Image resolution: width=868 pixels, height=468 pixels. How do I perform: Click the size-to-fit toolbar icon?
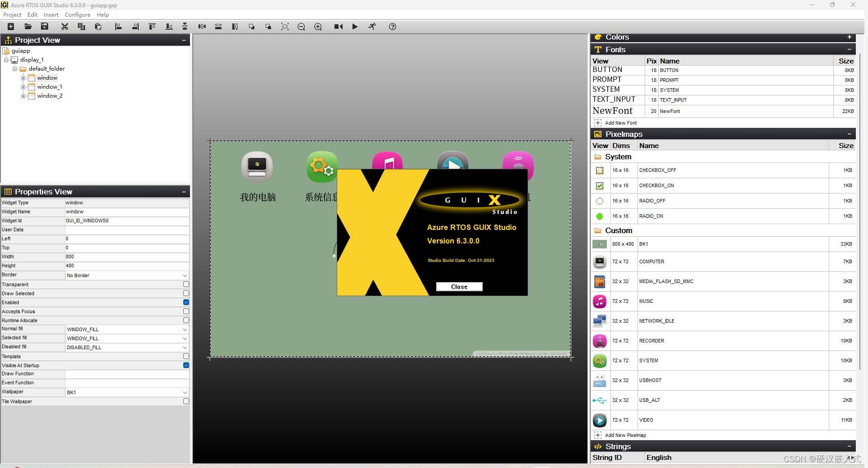(285, 27)
